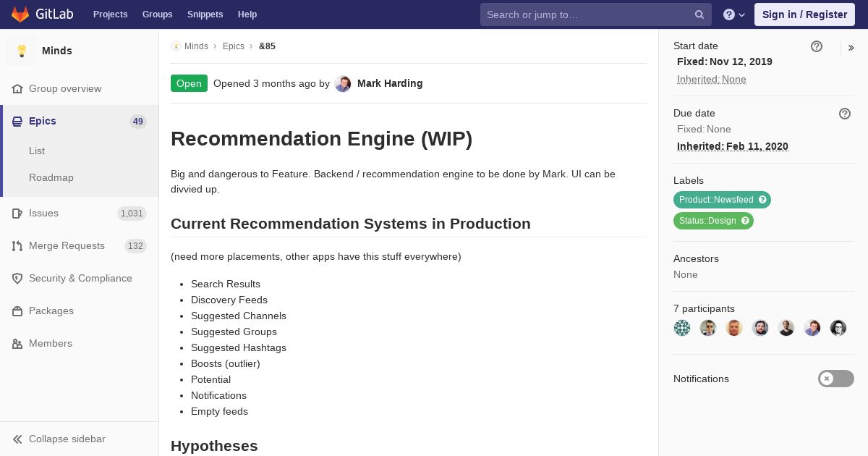
Task: Click the Start date help icon
Action: pos(817,46)
